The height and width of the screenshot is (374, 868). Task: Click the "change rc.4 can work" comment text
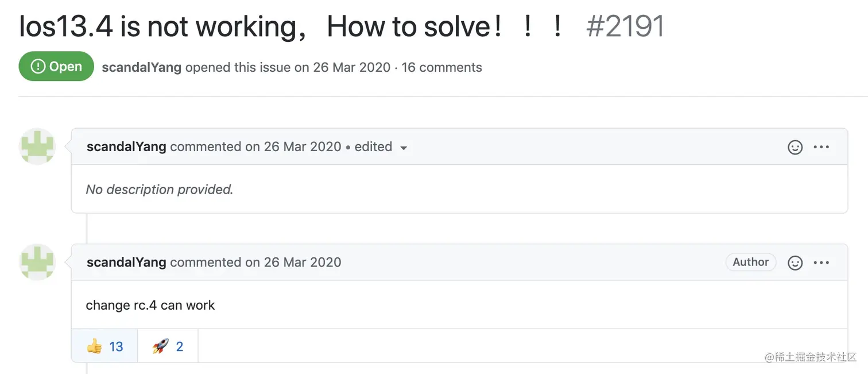150,305
